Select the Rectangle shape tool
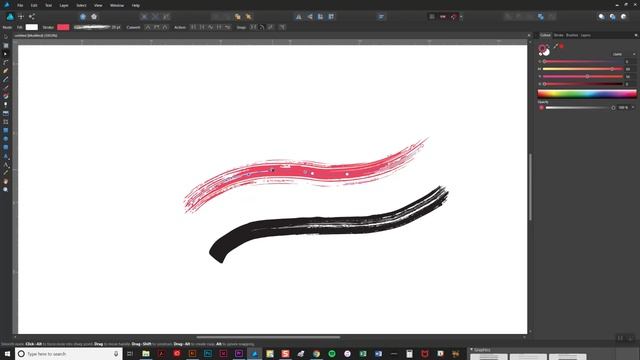 coord(5,130)
